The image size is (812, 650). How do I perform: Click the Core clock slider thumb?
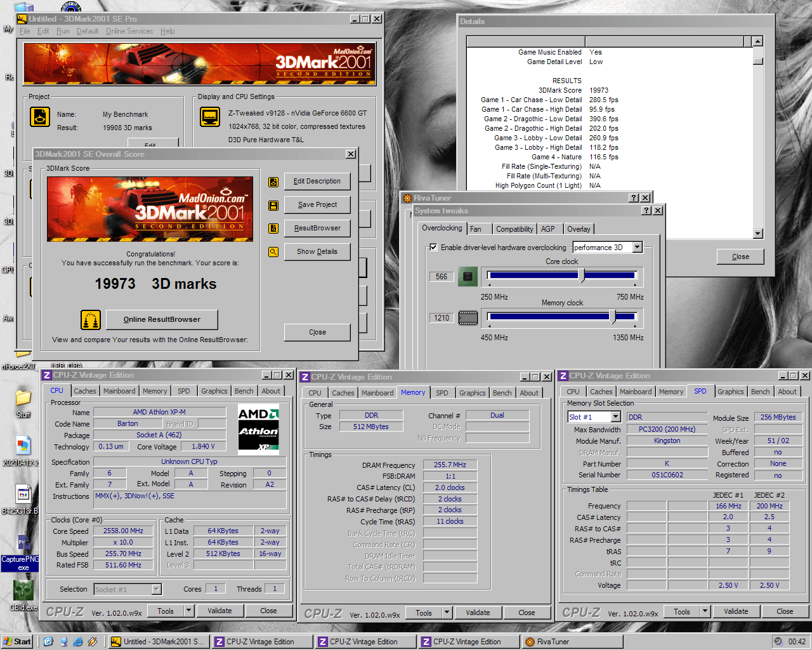point(582,275)
